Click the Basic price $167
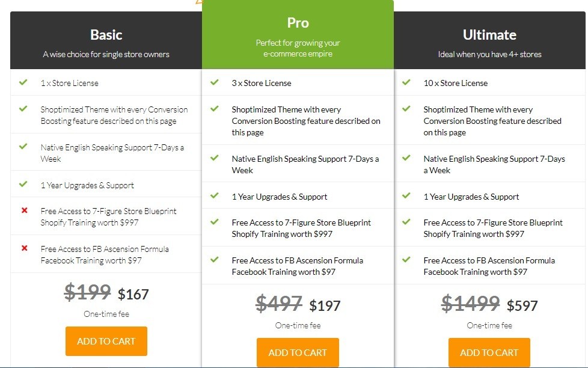Screen dimensions: 588x368 [x=133, y=295]
